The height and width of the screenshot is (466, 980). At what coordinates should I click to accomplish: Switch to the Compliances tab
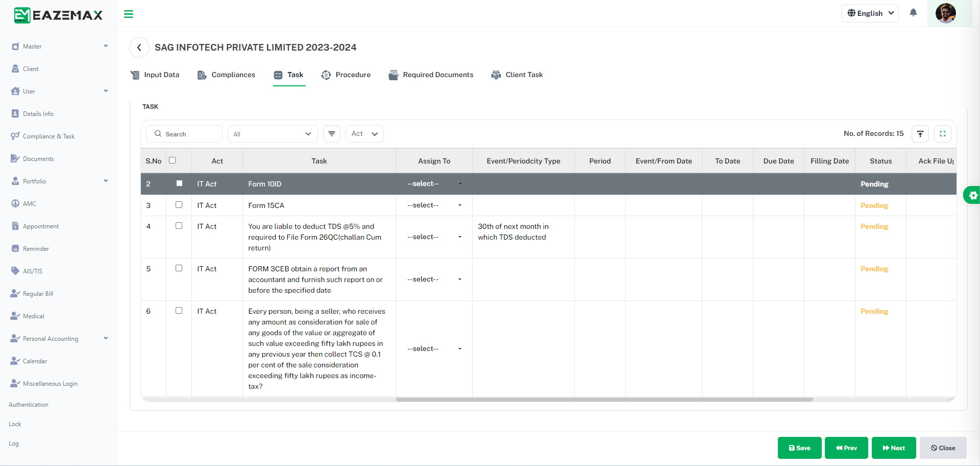226,75
